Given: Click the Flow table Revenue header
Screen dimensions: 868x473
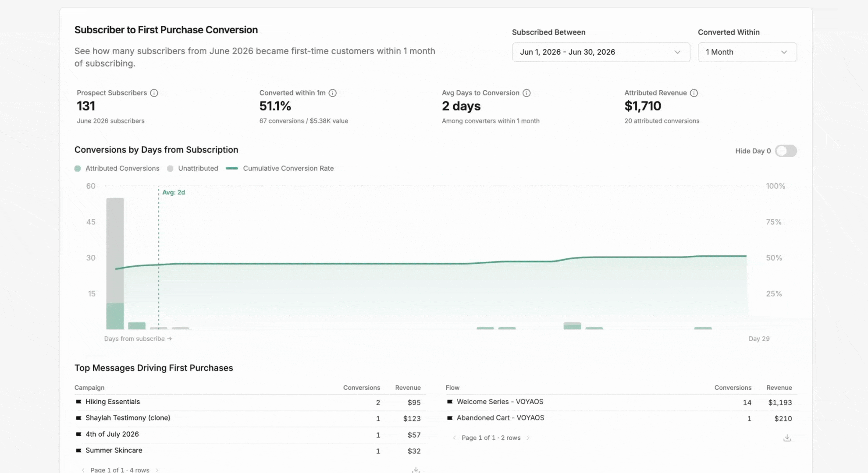Looking at the screenshot, I should [779, 388].
